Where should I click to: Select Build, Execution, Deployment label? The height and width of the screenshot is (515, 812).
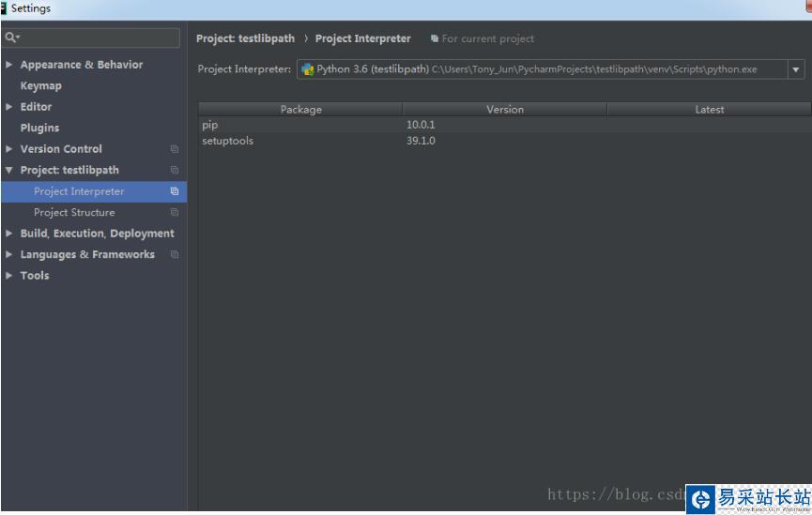(98, 234)
